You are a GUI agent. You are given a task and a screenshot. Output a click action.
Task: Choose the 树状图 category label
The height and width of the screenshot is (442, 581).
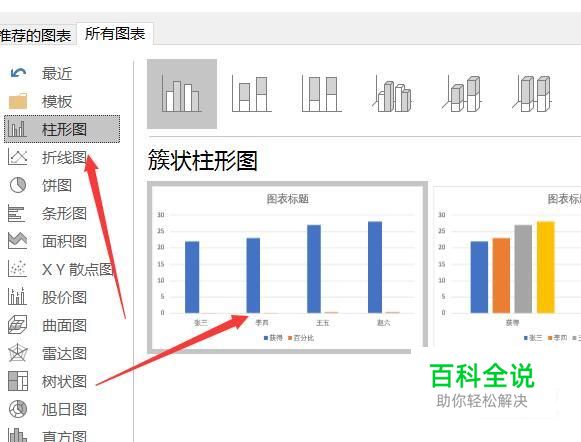click(x=64, y=381)
